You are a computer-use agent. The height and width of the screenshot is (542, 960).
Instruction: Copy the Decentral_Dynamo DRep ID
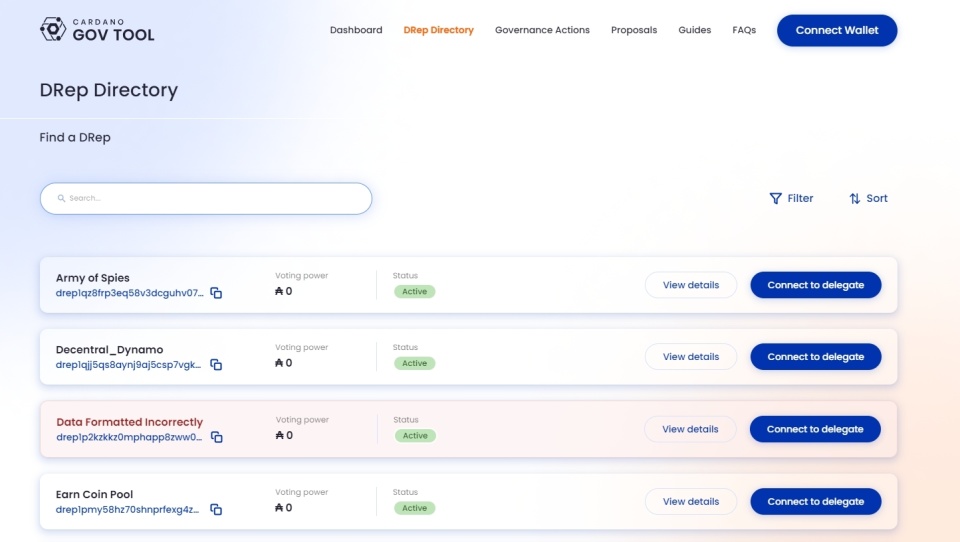216,365
